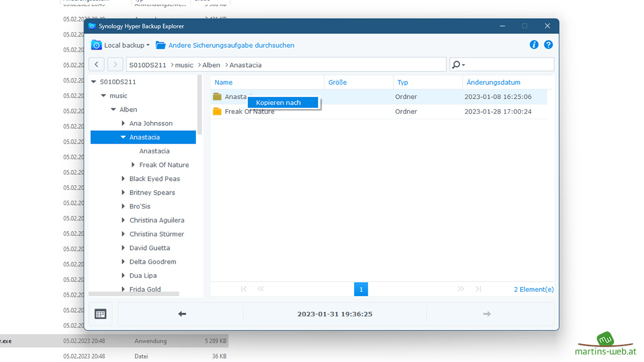Select the Freak Of Nature row name
This screenshot has width=644, height=362.
tap(250, 112)
